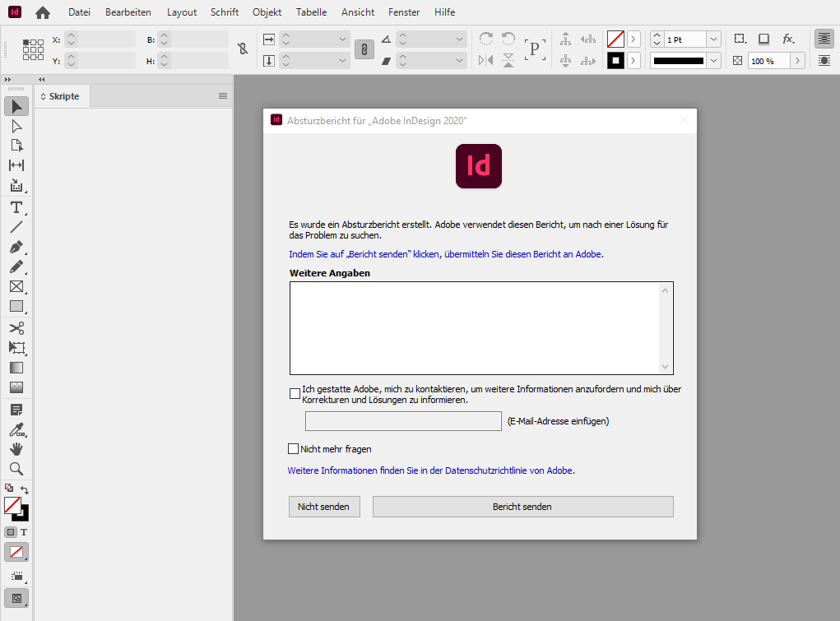840x621 pixels.
Task: Select the Note tool
Action: 15,409
